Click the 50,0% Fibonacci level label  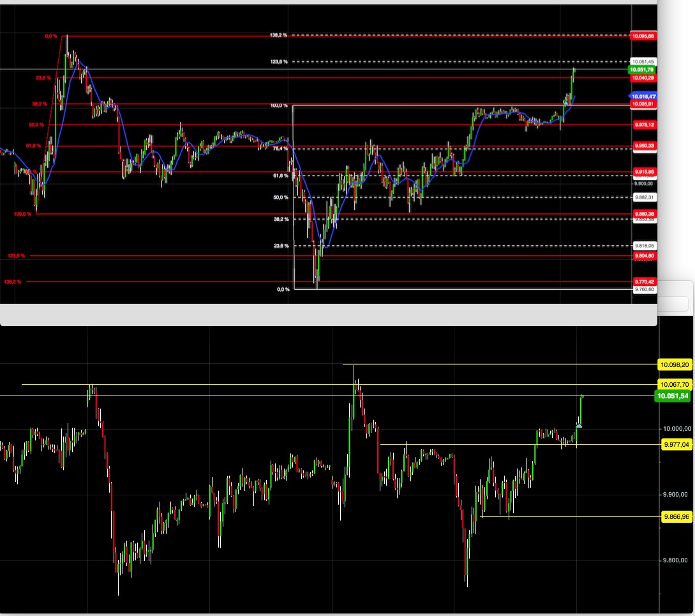pyautogui.click(x=37, y=125)
